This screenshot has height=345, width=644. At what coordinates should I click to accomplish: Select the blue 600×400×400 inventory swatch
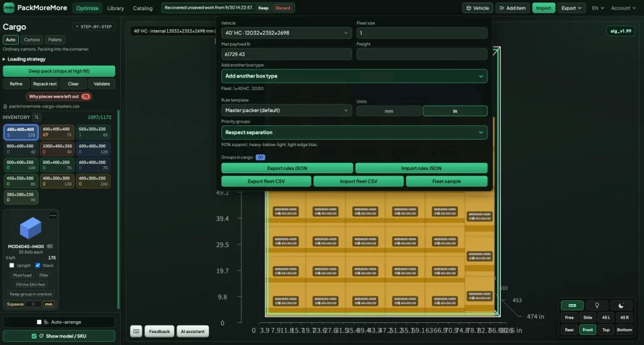pos(21,132)
